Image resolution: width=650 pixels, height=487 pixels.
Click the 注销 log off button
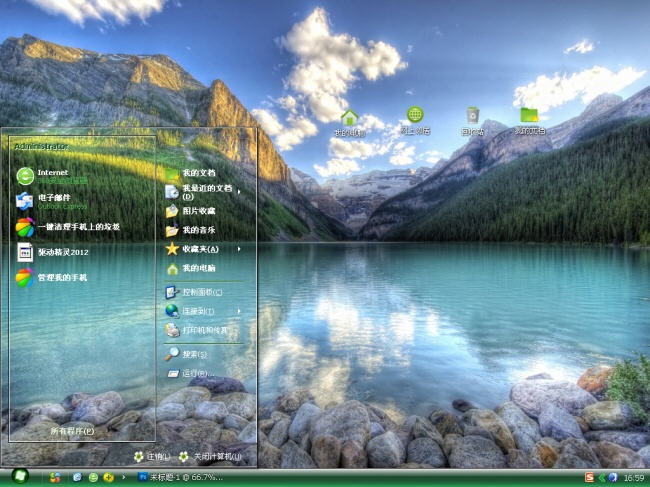[152, 456]
